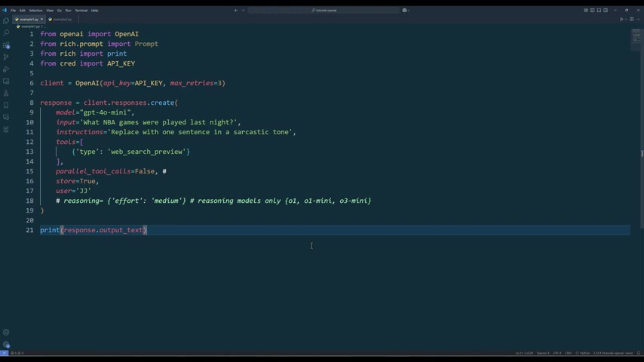The image size is (644, 362).
Task: Click the reasoning comment on line 18
Action: click(213, 201)
